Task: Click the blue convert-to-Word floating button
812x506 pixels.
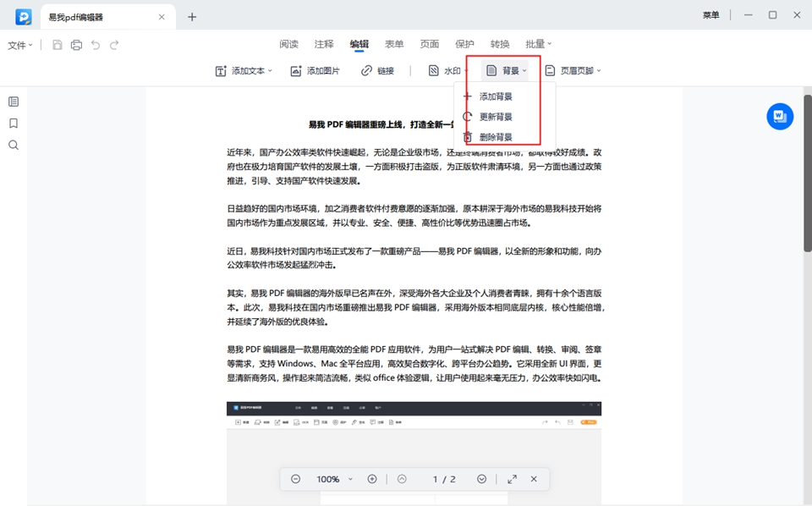Action: (780, 117)
